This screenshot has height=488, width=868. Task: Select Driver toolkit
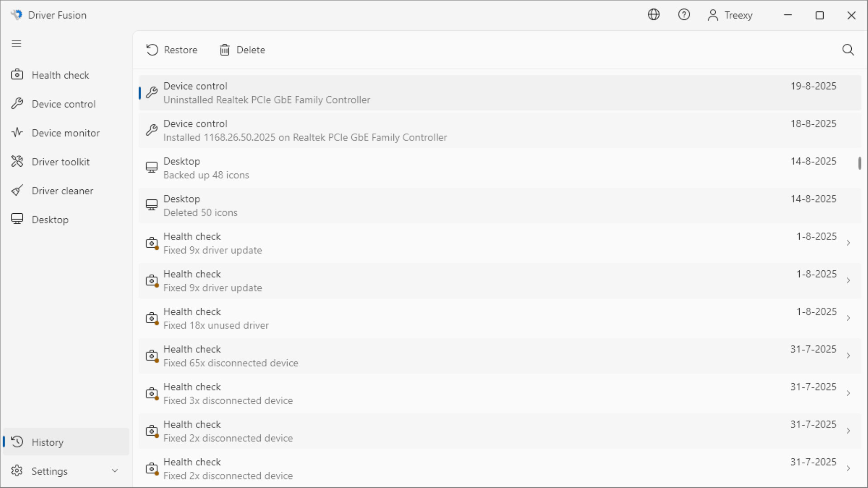point(61,161)
